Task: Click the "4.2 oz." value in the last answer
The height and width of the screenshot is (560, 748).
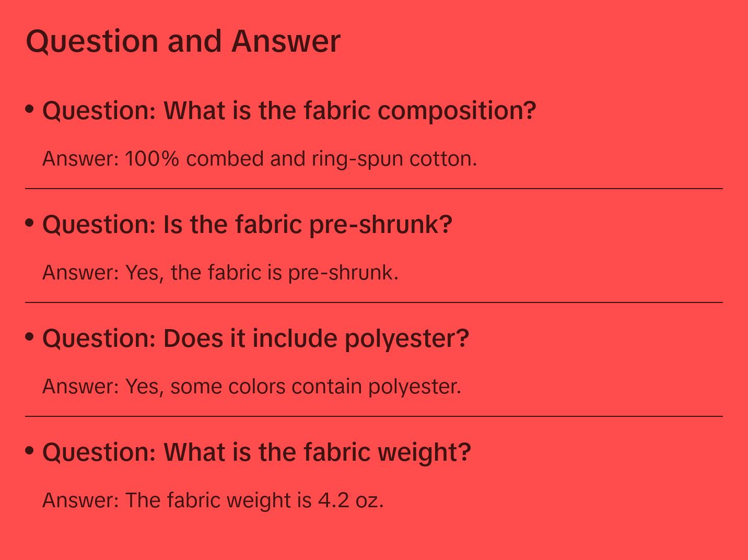Action: pyautogui.click(x=350, y=500)
